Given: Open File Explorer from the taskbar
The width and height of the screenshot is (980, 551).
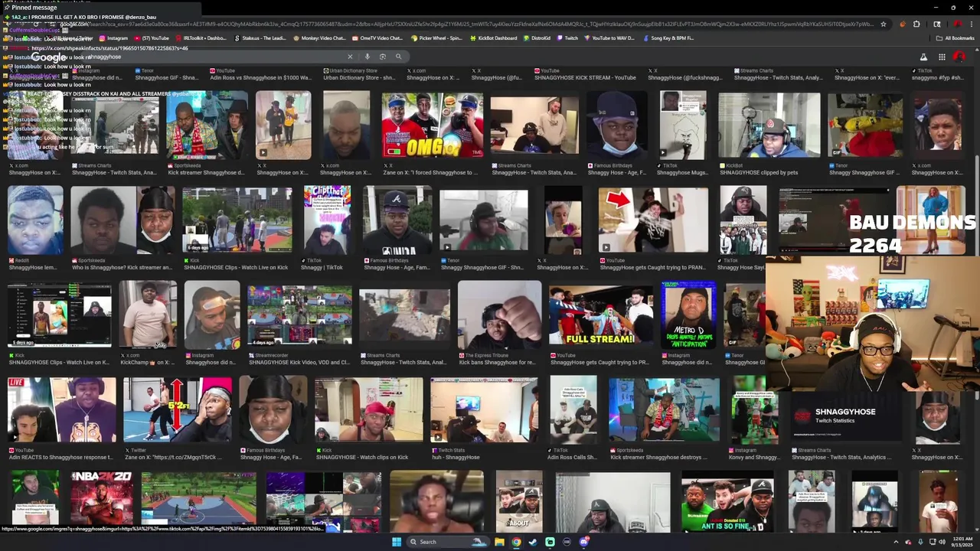Looking at the screenshot, I should tap(499, 542).
